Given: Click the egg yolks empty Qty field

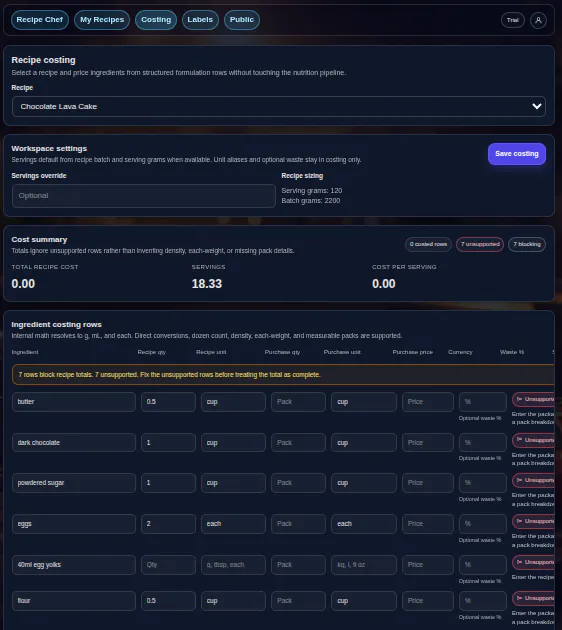Looking at the screenshot, I should tap(168, 565).
